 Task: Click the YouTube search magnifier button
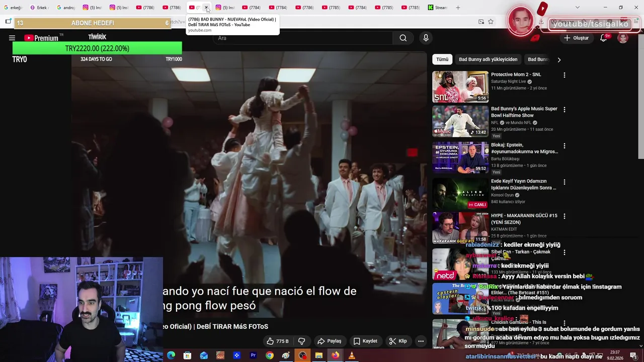click(403, 38)
